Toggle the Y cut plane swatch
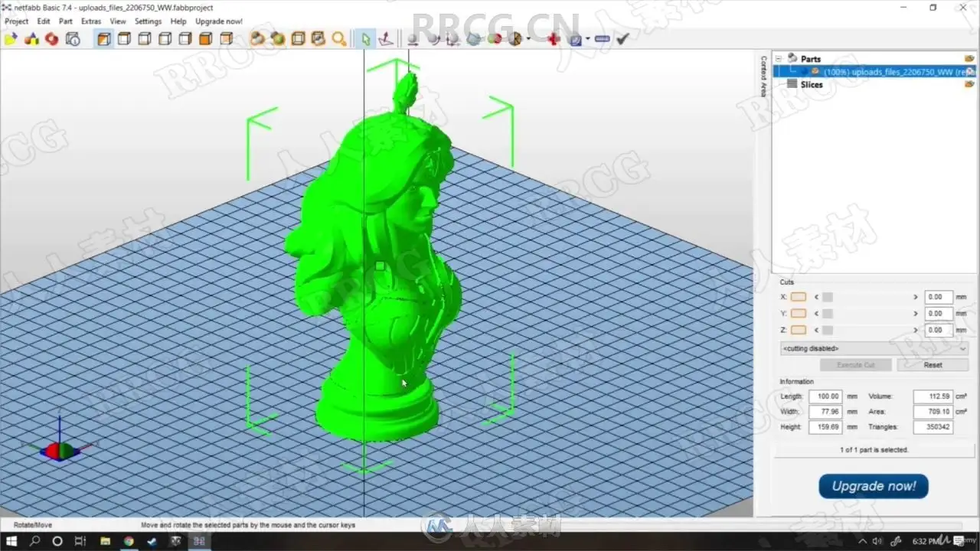The height and width of the screenshot is (551, 980). (799, 313)
